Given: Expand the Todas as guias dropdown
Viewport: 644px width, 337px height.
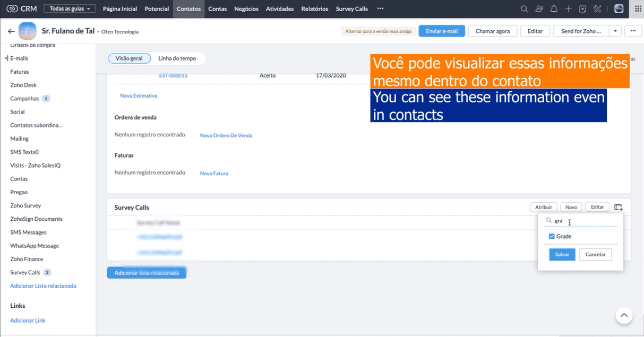Looking at the screenshot, I should pyautogui.click(x=70, y=9).
